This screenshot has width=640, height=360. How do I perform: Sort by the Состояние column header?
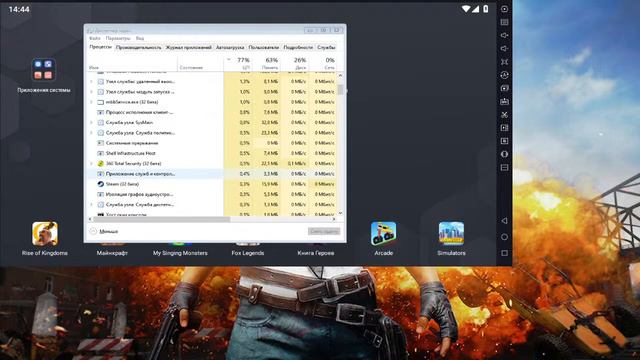click(x=200, y=63)
